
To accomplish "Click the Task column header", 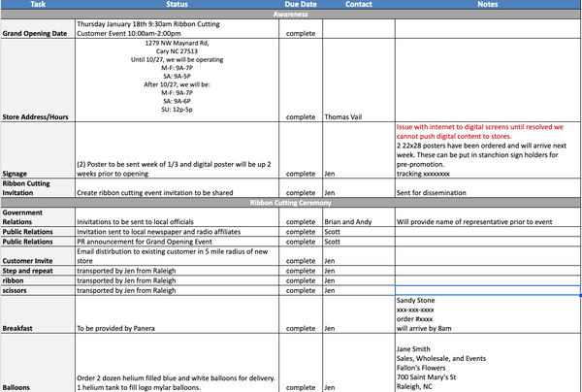I will (x=36, y=5).
